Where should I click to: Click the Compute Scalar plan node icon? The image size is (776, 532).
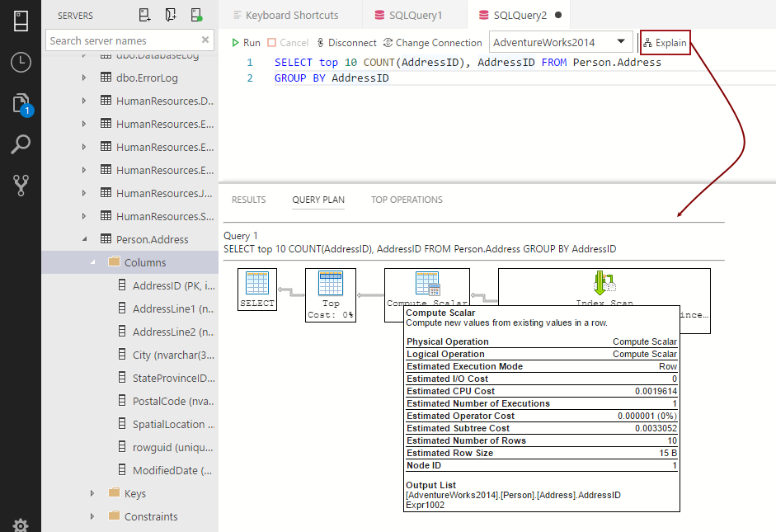427,284
